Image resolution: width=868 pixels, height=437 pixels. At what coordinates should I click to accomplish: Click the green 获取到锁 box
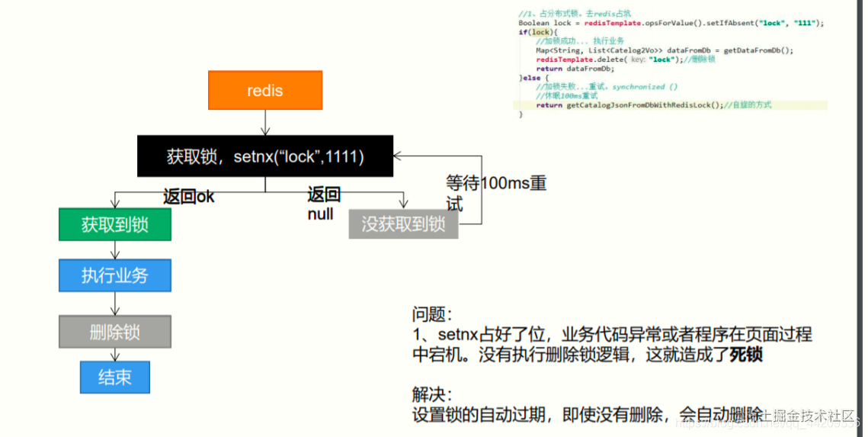click(115, 224)
